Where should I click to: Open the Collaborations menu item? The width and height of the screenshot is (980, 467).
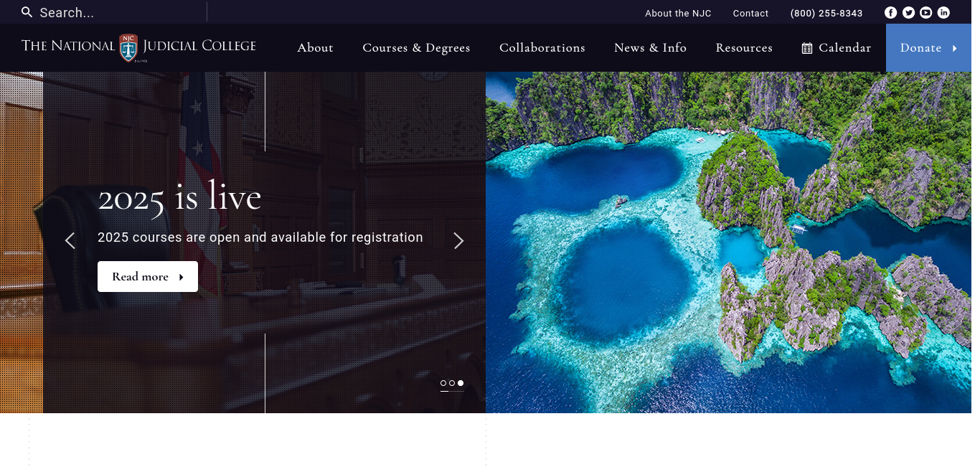542,48
